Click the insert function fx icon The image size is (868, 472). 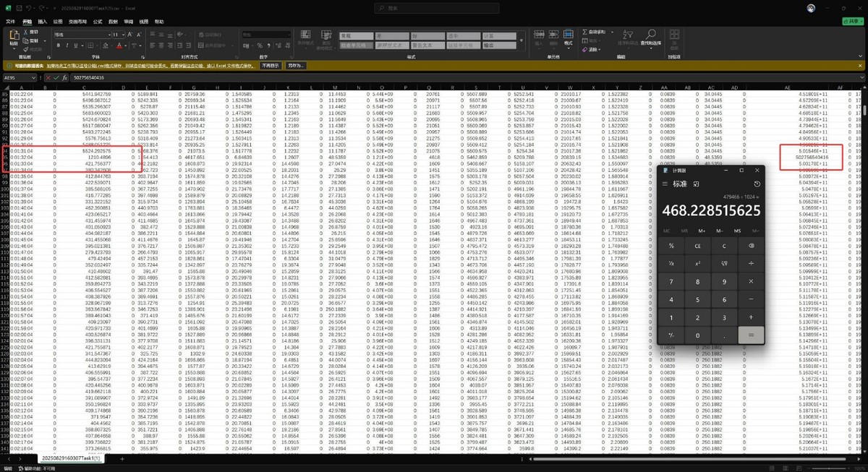[x=65, y=77]
